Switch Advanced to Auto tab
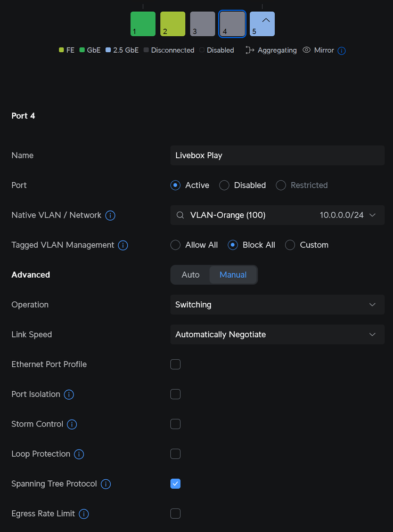The height and width of the screenshot is (532, 393). (x=191, y=275)
